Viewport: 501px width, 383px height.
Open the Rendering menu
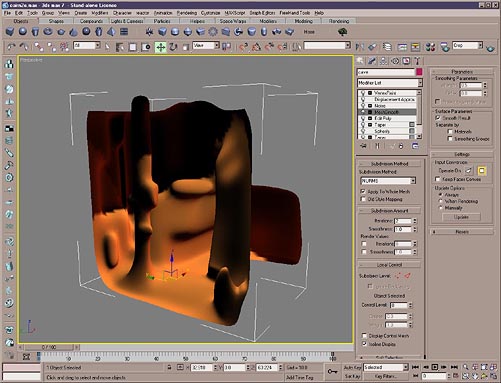point(187,13)
